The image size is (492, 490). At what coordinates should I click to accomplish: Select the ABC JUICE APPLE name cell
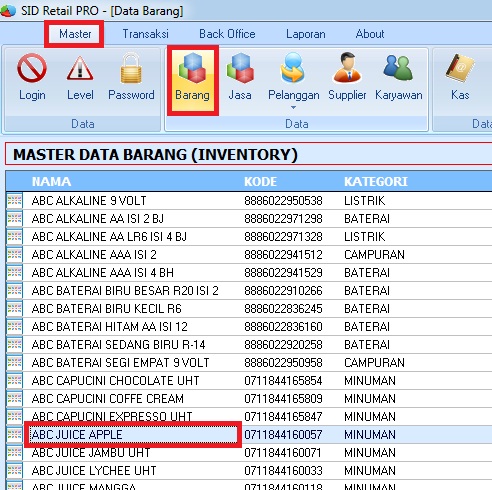[133, 435]
